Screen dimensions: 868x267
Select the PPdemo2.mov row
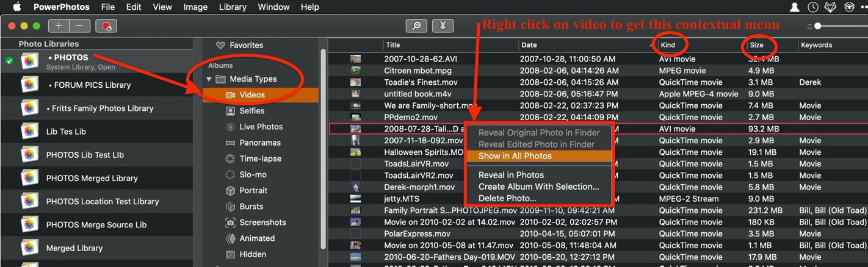point(598,117)
